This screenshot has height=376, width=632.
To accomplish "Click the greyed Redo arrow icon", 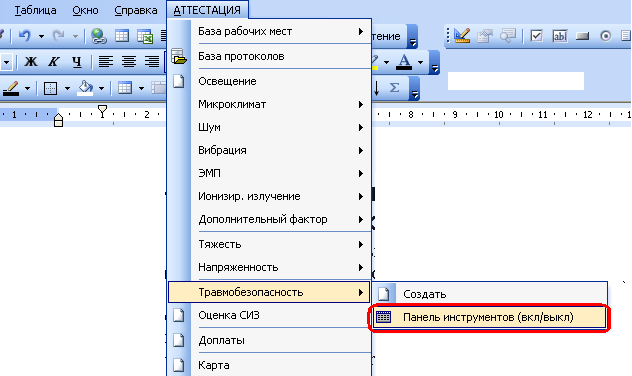I will coord(59,36).
